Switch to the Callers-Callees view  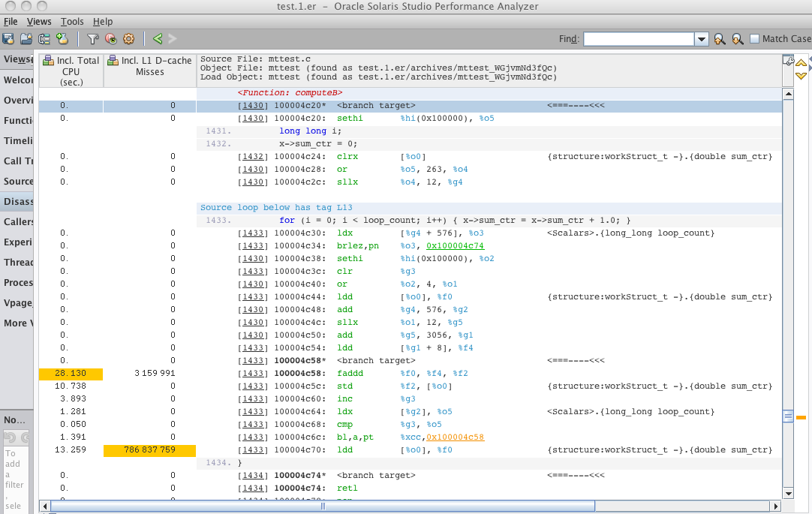[x=17, y=221]
